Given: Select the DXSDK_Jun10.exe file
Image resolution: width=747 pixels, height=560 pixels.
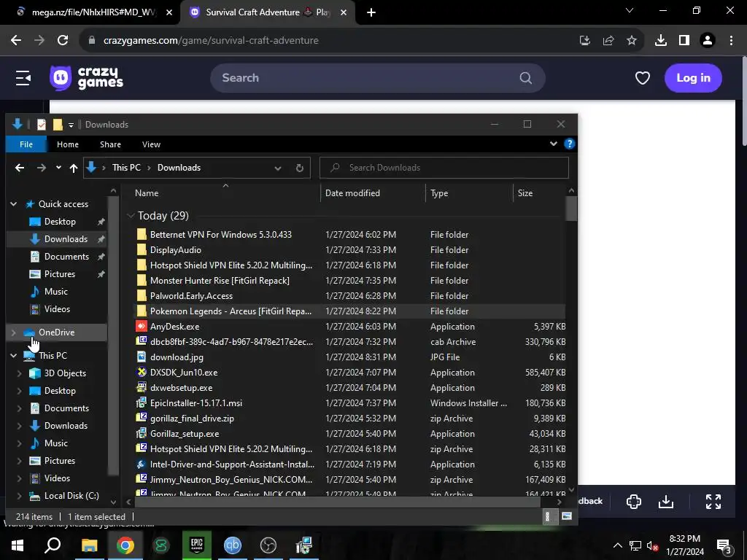Looking at the screenshot, I should pos(184,373).
